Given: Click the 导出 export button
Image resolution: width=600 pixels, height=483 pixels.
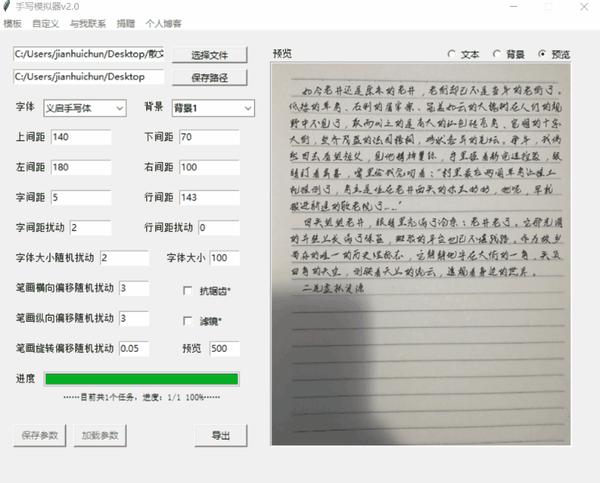Looking at the screenshot, I should 221,435.
